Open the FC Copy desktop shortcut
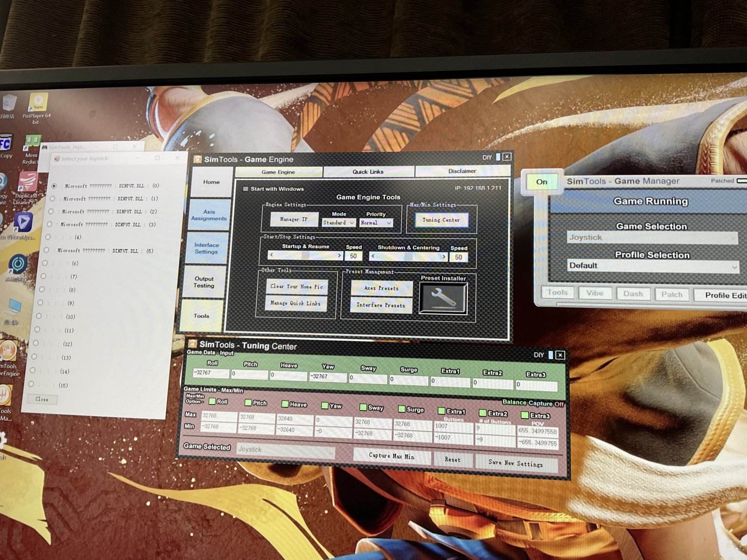 [x=6, y=147]
